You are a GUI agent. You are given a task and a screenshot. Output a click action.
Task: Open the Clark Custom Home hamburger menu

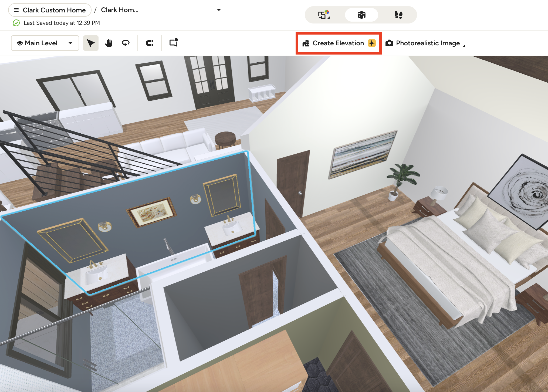click(x=16, y=10)
